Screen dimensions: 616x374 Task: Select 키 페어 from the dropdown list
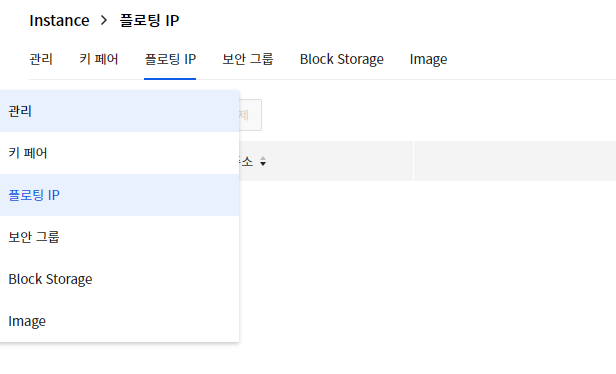pyautogui.click(x=119, y=153)
